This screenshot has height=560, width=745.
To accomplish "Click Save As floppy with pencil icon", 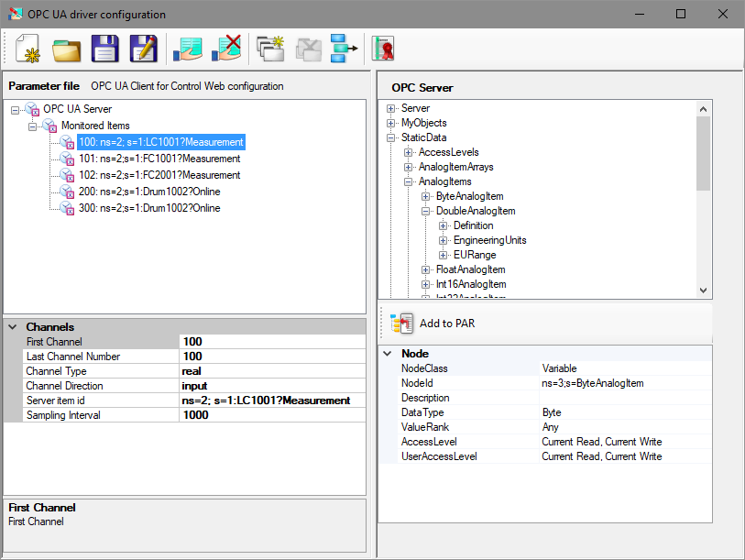I will click(144, 49).
